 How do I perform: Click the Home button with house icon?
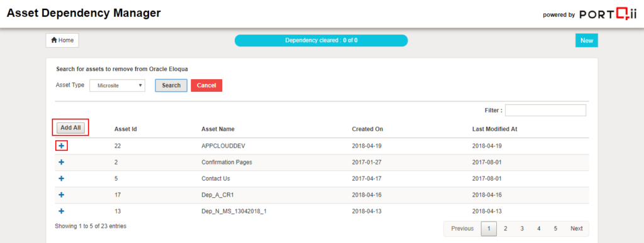[x=62, y=41]
